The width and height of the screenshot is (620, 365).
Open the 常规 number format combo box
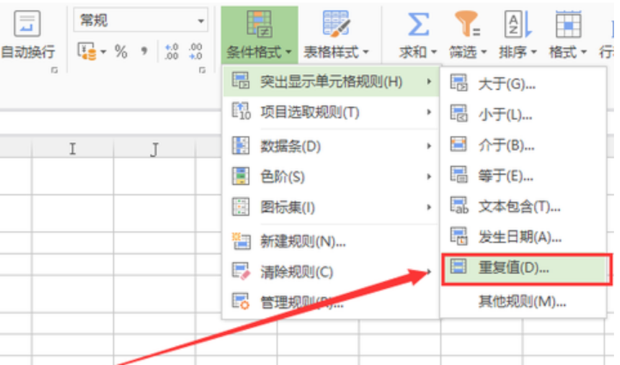140,20
